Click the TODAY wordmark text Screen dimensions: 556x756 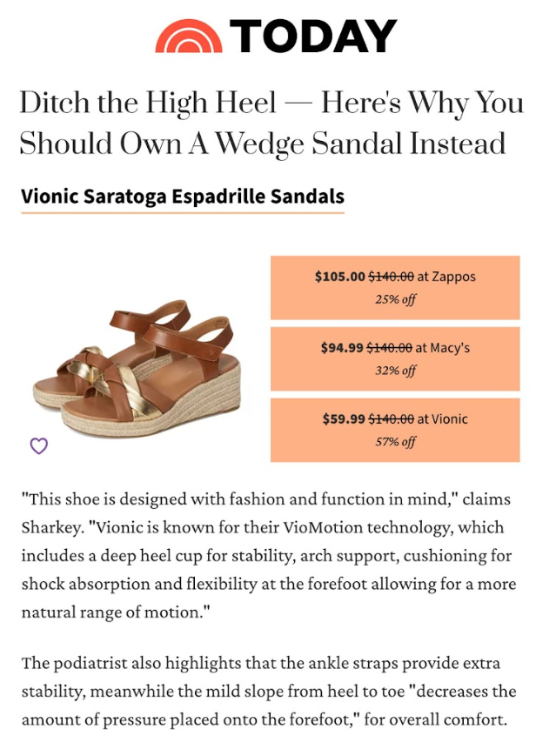click(314, 37)
